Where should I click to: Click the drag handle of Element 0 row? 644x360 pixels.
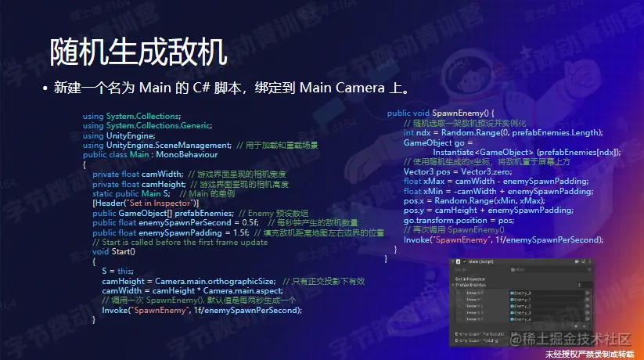(459, 293)
